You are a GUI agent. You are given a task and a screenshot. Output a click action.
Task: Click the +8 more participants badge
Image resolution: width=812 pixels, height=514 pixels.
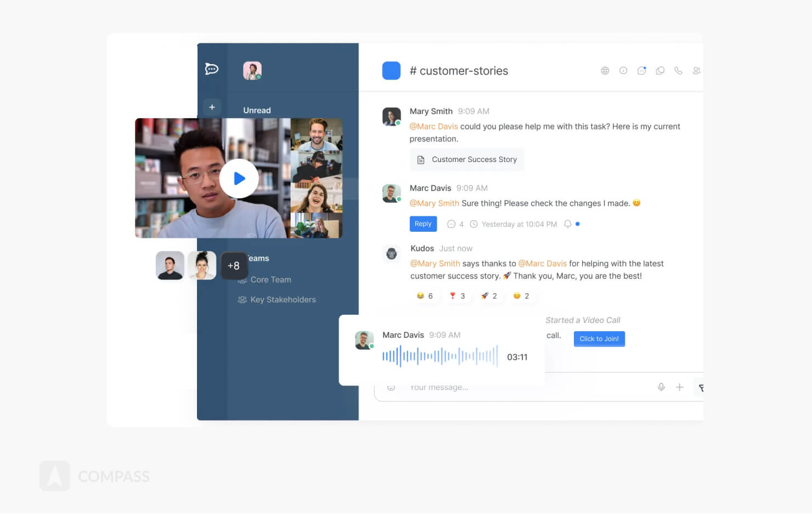point(234,266)
